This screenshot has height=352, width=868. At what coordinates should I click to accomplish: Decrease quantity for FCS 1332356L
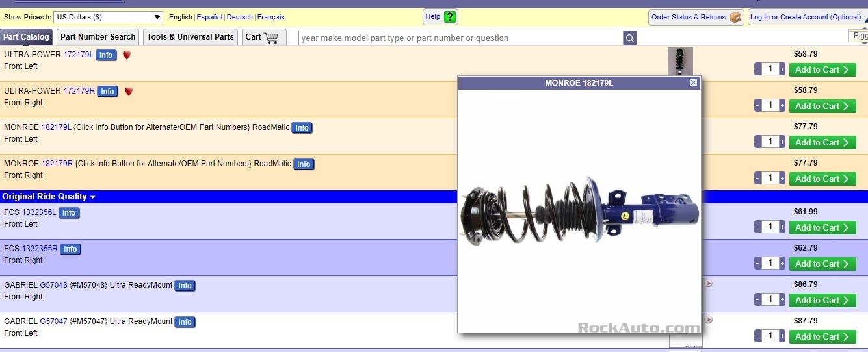click(x=757, y=227)
